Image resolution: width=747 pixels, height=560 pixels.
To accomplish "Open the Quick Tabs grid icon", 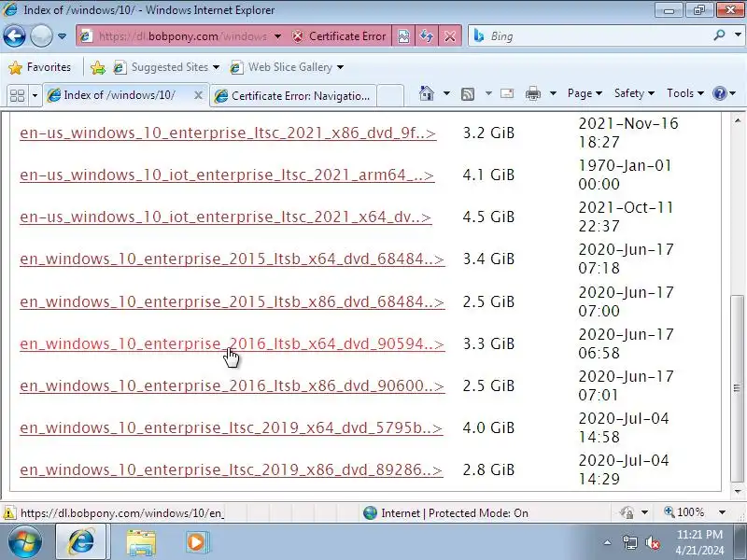I will coord(17,96).
